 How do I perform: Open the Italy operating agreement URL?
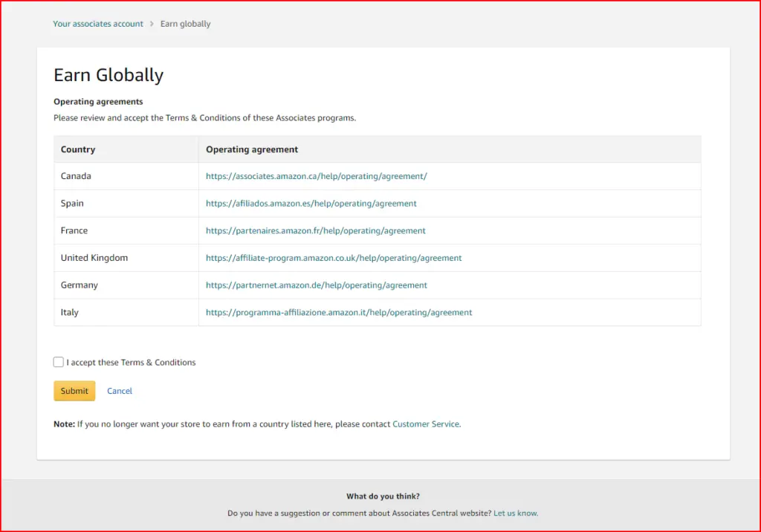(x=339, y=312)
